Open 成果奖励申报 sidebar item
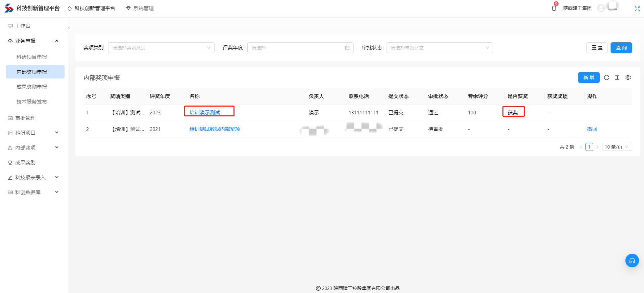 pyautogui.click(x=32, y=87)
